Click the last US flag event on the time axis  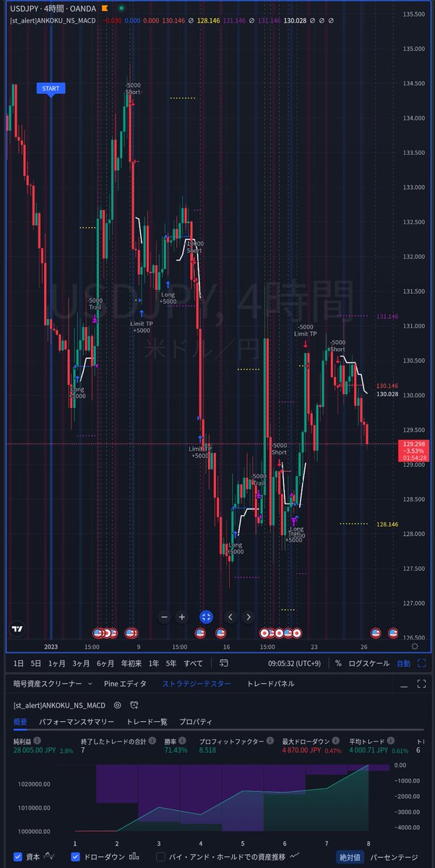pyautogui.click(x=394, y=633)
